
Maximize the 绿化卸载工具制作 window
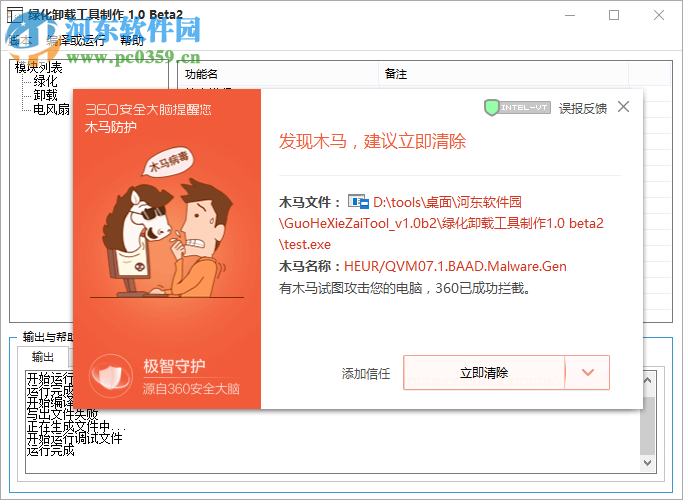click(614, 15)
